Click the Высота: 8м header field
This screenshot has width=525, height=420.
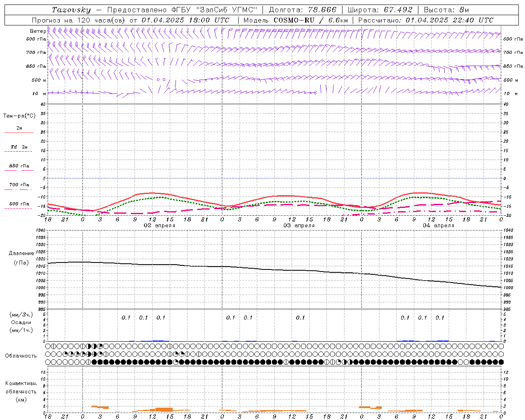(446, 10)
